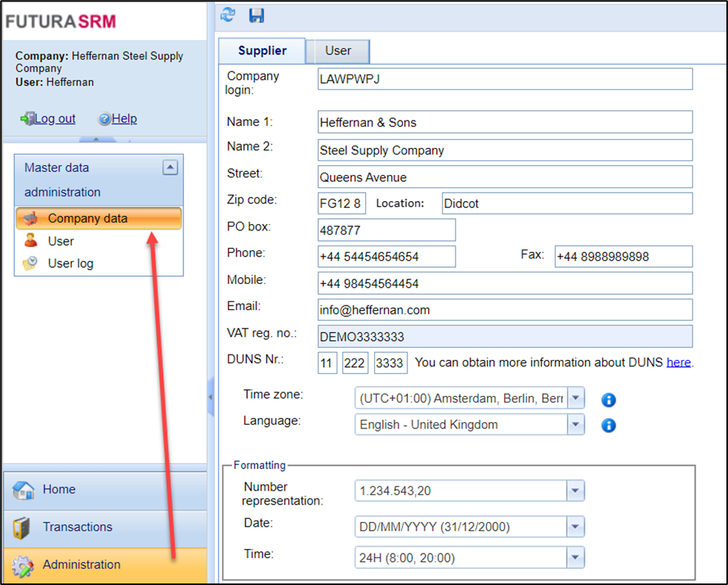Screen dimensions: 728x585
Task: Expand the Time zone dropdown
Action: [x=575, y=399]
